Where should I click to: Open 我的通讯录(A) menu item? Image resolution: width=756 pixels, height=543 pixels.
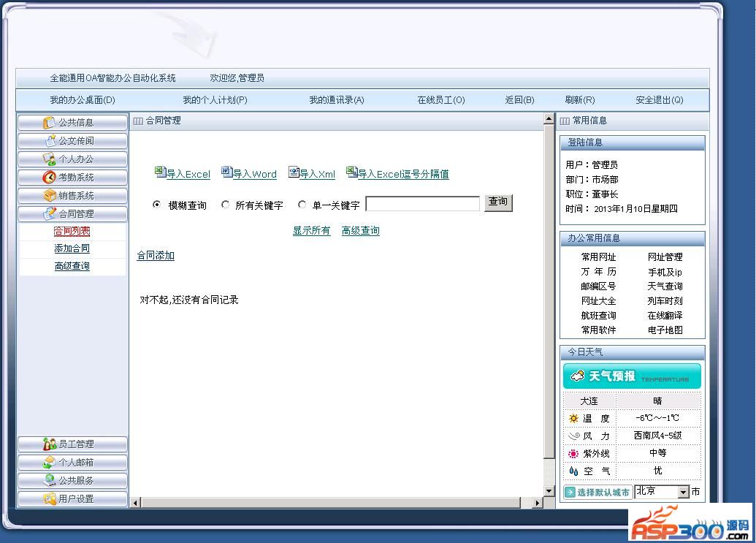click(x=337, y=100)
